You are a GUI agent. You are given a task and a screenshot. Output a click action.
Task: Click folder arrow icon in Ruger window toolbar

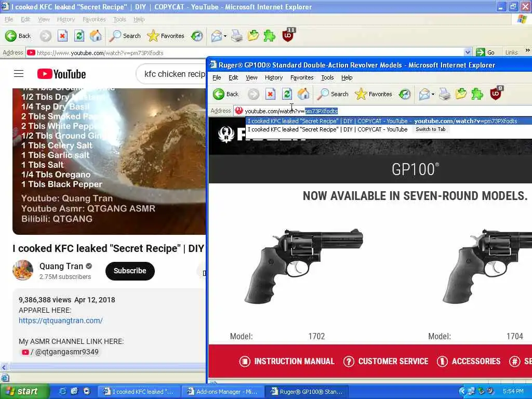coord(461,94)
